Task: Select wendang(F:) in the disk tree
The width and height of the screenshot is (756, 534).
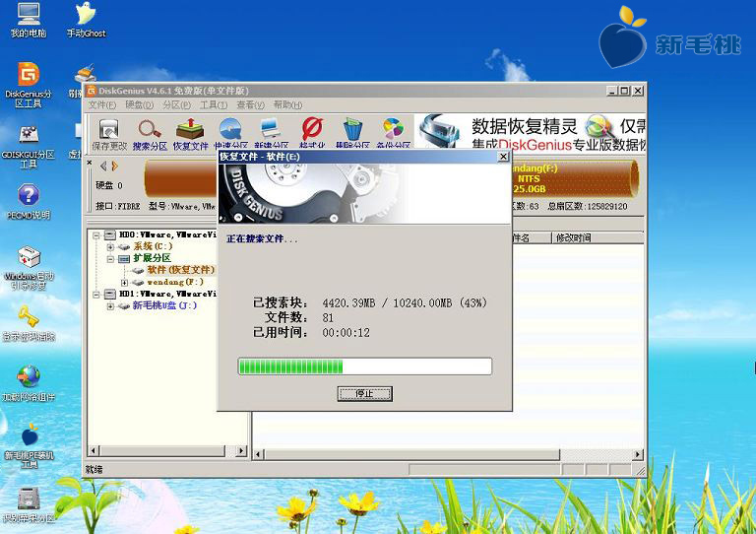Action: point(175,282)
